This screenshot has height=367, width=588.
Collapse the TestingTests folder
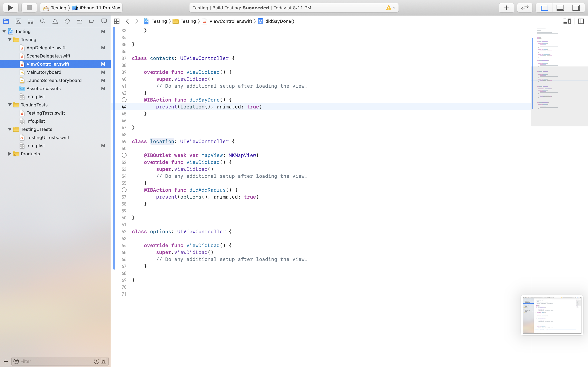pyautogui.click(x=10, y=105)
